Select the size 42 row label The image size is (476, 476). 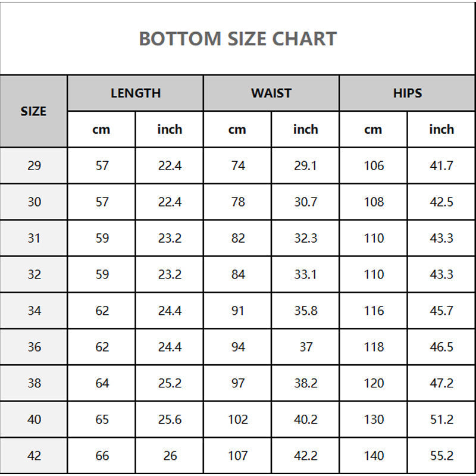(x=34, y=456)
